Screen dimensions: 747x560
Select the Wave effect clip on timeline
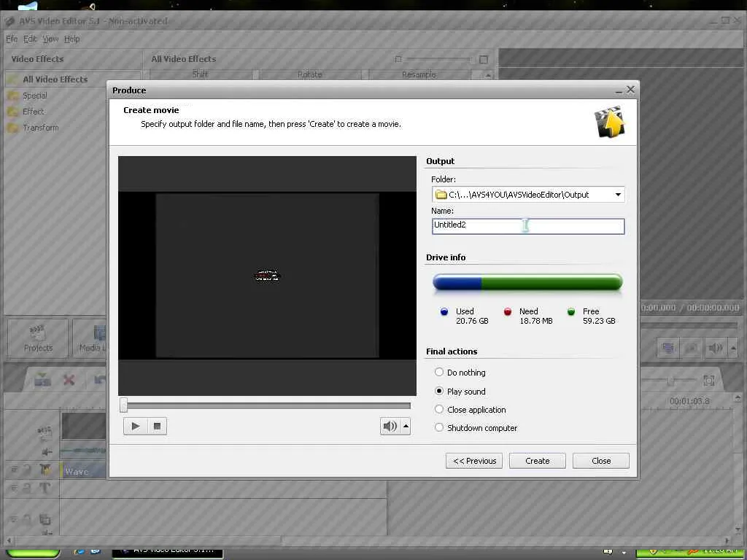point(83,472)
